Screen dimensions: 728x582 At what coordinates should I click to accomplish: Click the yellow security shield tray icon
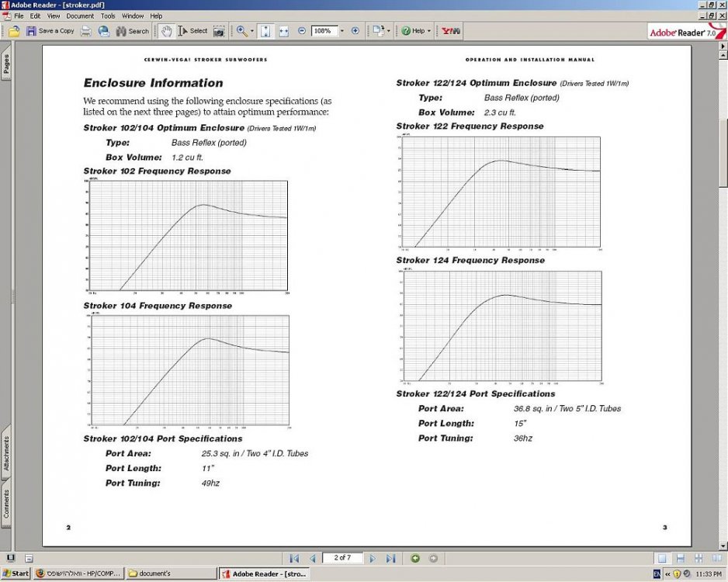click(x=677, y=574)
